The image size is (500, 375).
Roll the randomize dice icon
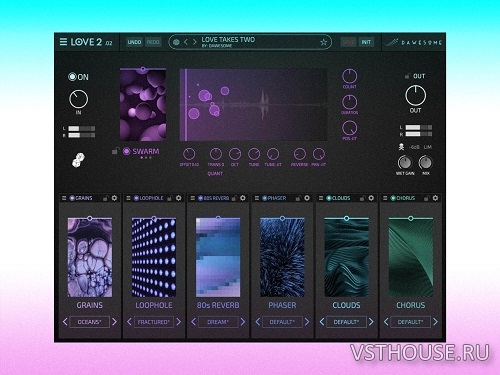tap(78, 160)
